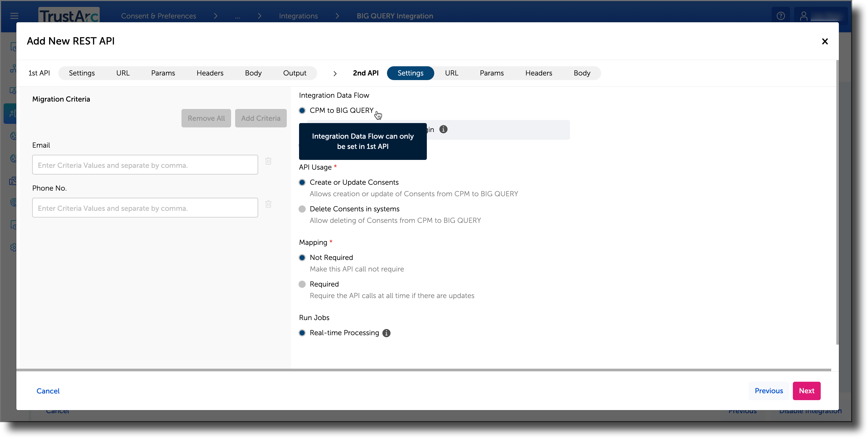Click the BIG QUERY Integration breadcrumb
This screenshot has height=438, width=868.
click(395, 16)
